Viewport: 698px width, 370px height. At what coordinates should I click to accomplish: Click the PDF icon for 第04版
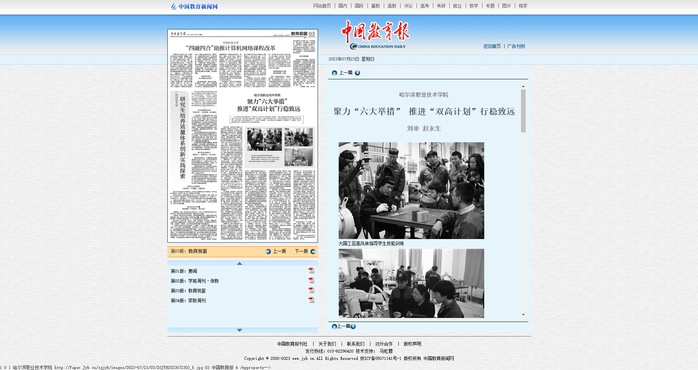coord(311,300)
